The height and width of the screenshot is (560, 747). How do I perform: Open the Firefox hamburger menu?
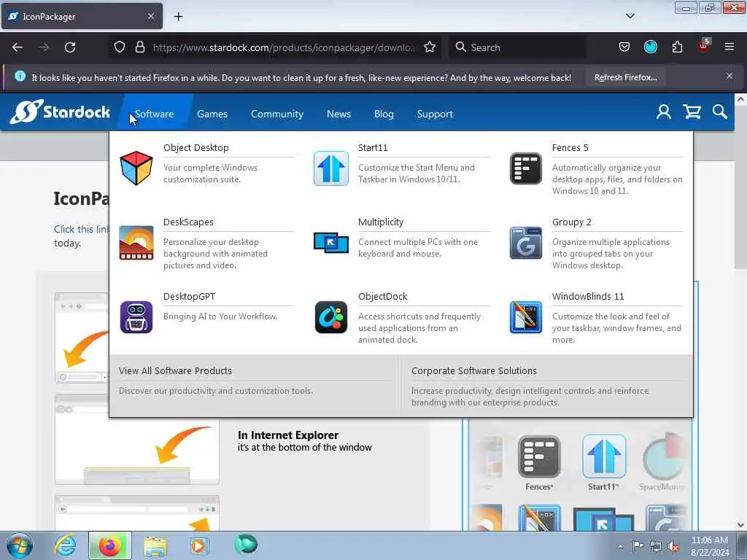(x=729, y=47)
